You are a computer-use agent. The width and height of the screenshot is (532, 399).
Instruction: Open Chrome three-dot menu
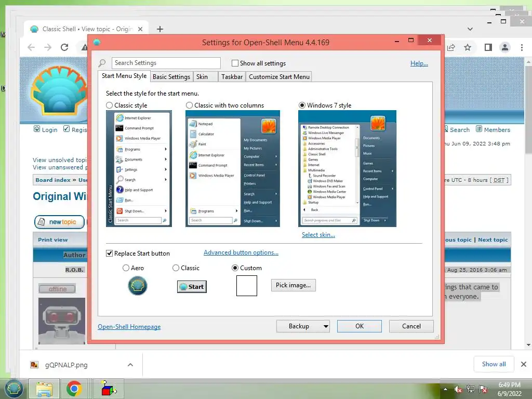522,47
